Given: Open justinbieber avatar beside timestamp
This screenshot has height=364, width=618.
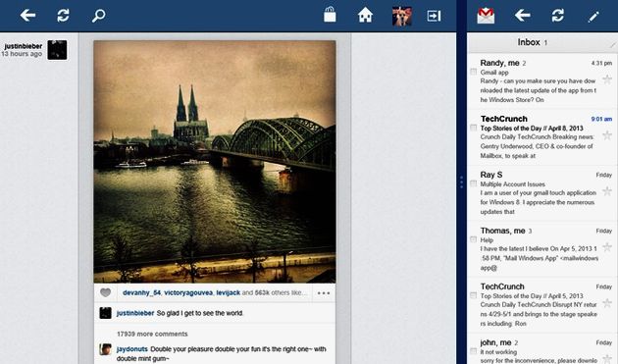Looking at the screenshot, I should [x=57, y=50].
